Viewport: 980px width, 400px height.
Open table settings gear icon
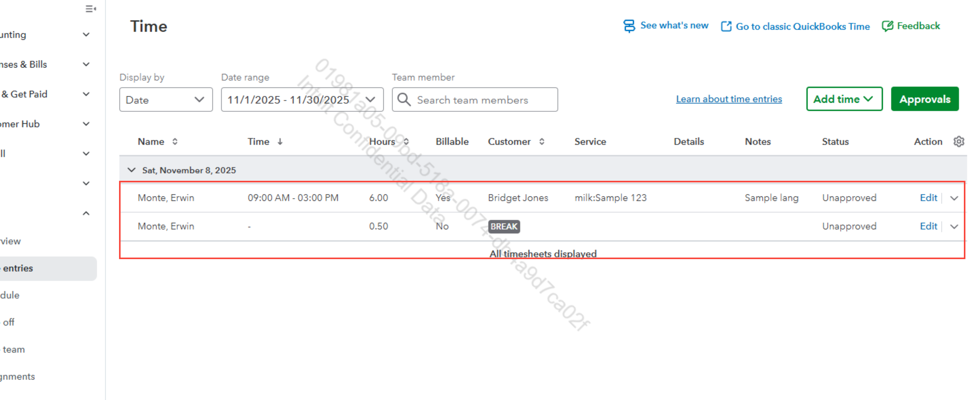[x=958, y=141]
